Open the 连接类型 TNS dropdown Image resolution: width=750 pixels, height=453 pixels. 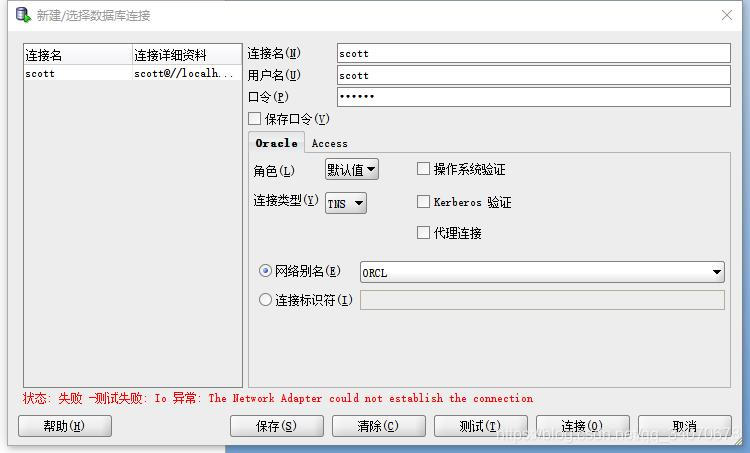346,203
